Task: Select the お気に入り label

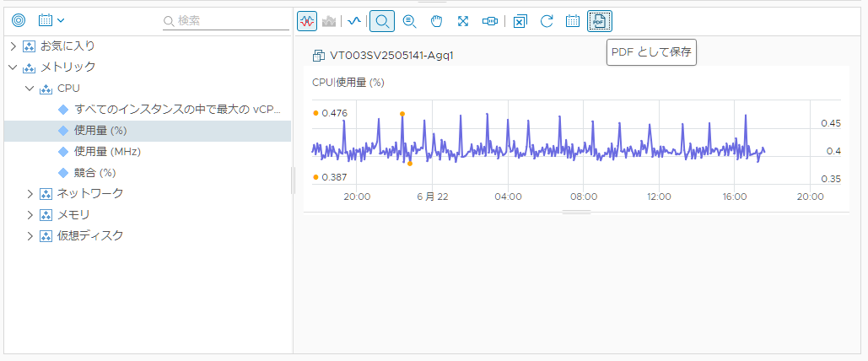Action: point(67,46)
